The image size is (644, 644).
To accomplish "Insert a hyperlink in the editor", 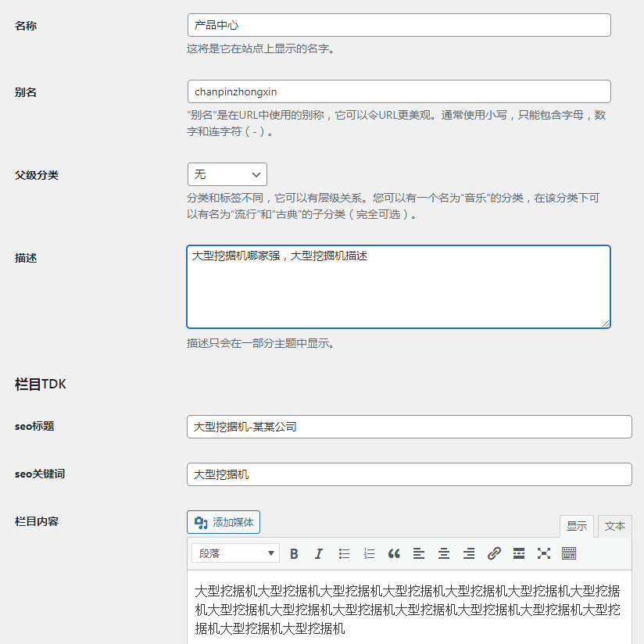I will (494, 553).
